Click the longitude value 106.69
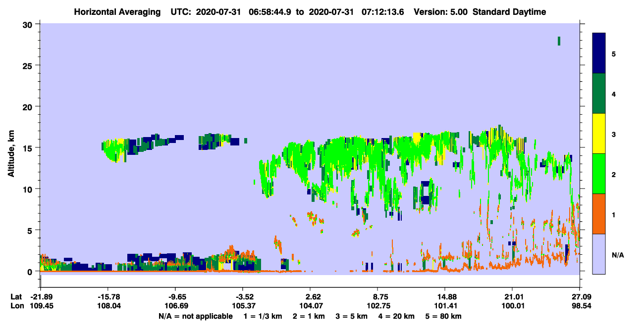Screen dimensions: 644x330 [x=177, y=306]
